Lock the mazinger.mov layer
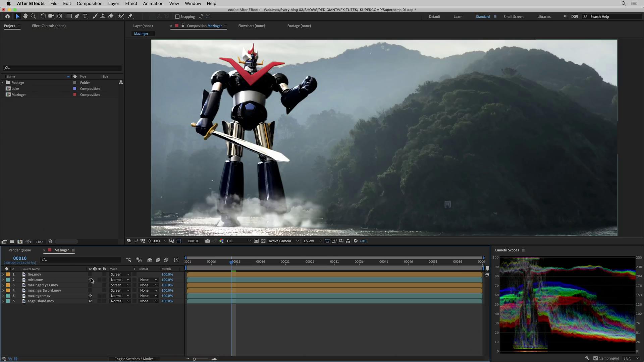The width and height of the screenshot is (644, 362). click(104, 296)
